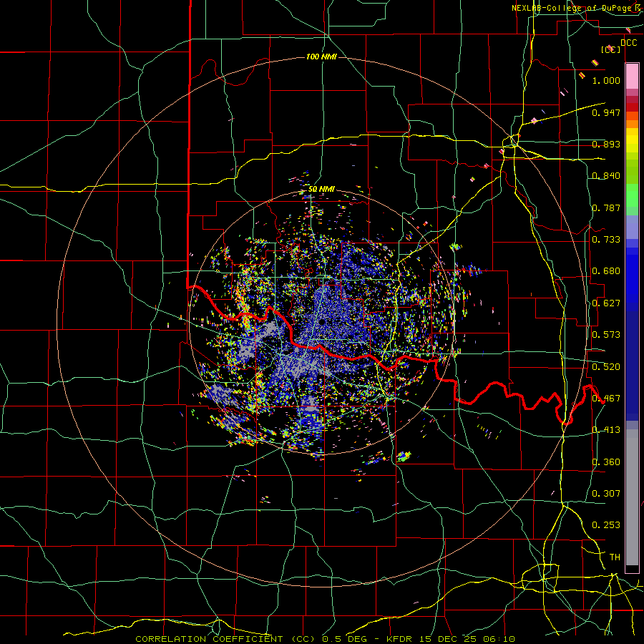Click the 0.947 legend value
Screen dimensions: 644x644
606,112
